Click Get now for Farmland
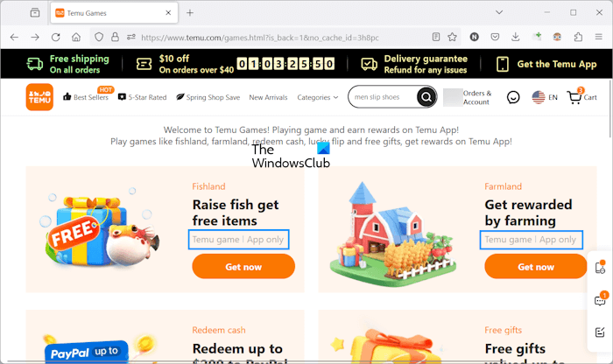 (536, 267)
